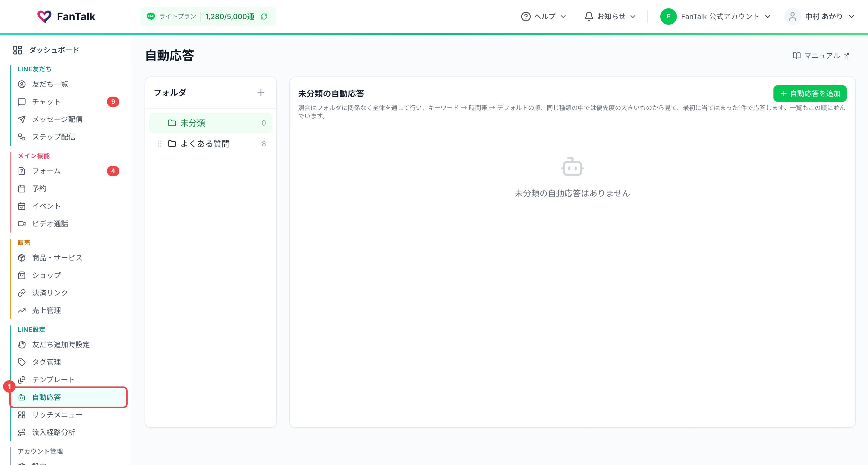This screenshot has height=465, width=868.
Task: Open the ヘルプ dropdown menu
Action: (x=544, y=17)
